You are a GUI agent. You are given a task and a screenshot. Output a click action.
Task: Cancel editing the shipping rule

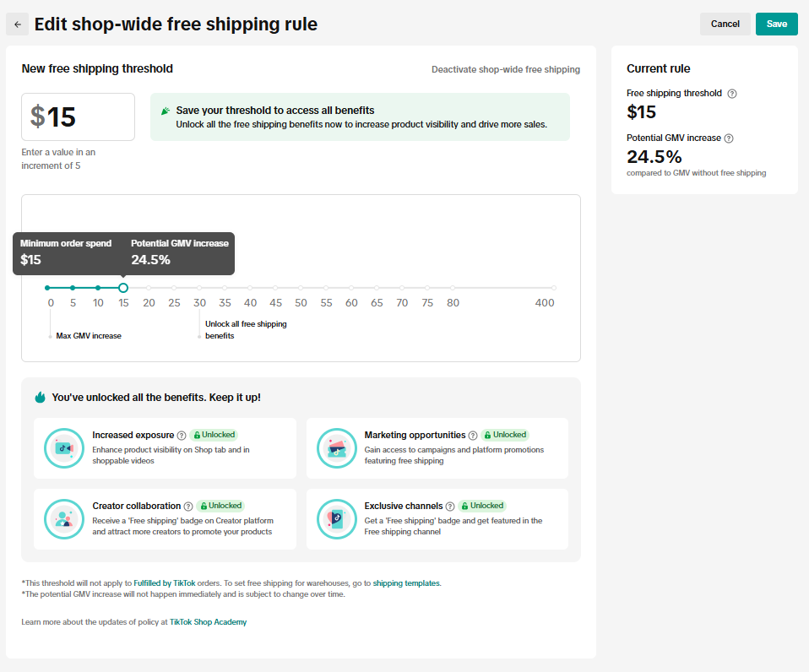point(725,24)
